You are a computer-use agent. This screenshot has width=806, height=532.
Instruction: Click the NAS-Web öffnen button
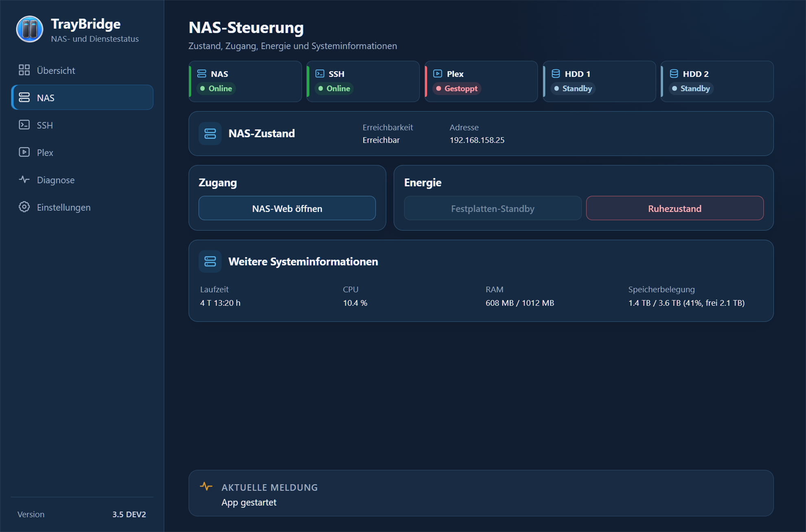287,208
